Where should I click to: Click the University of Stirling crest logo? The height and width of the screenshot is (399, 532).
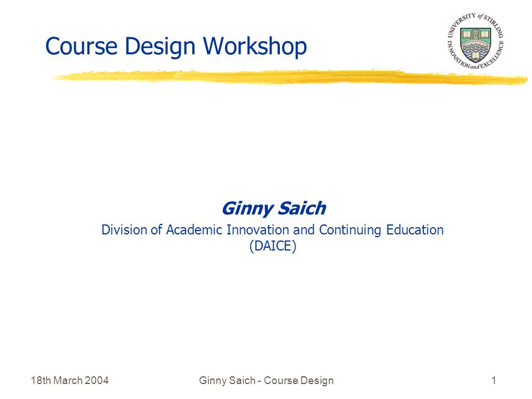click(x=475, y=41)
